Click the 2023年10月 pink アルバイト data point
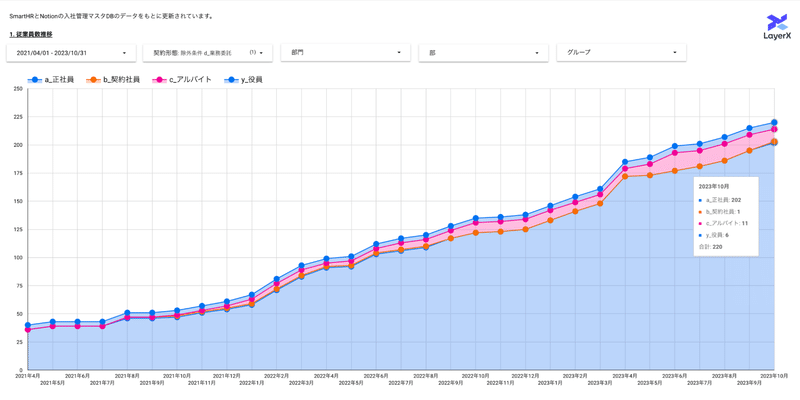This screenshot has width=800, height=400. coord(774,130)
